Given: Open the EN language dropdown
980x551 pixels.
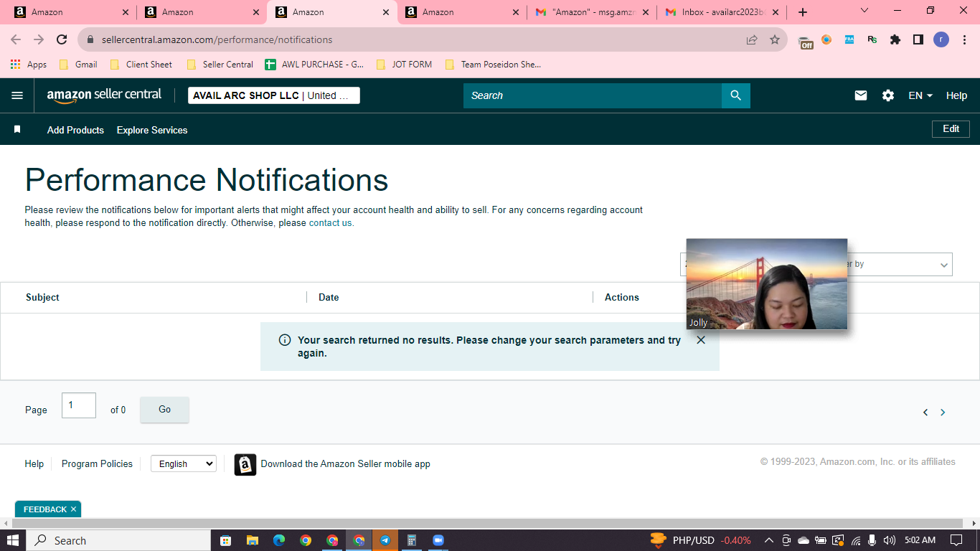Looking at the screenshot, I should pos(920,95).
